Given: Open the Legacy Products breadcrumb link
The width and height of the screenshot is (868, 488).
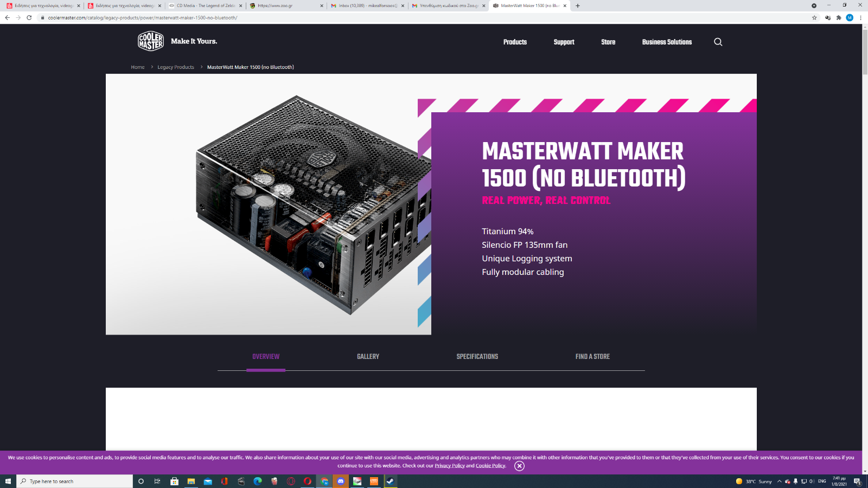Looking at the screenshot, I should [176, 67].
